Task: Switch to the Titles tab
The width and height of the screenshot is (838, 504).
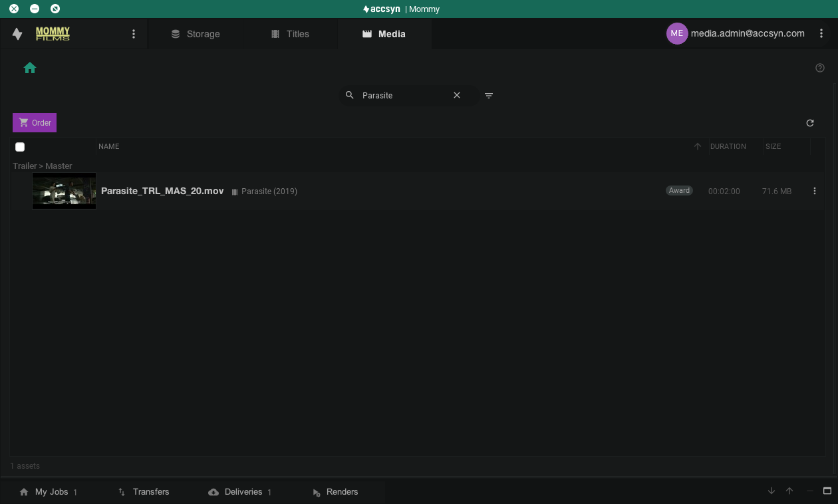Action: pos(290,34)
